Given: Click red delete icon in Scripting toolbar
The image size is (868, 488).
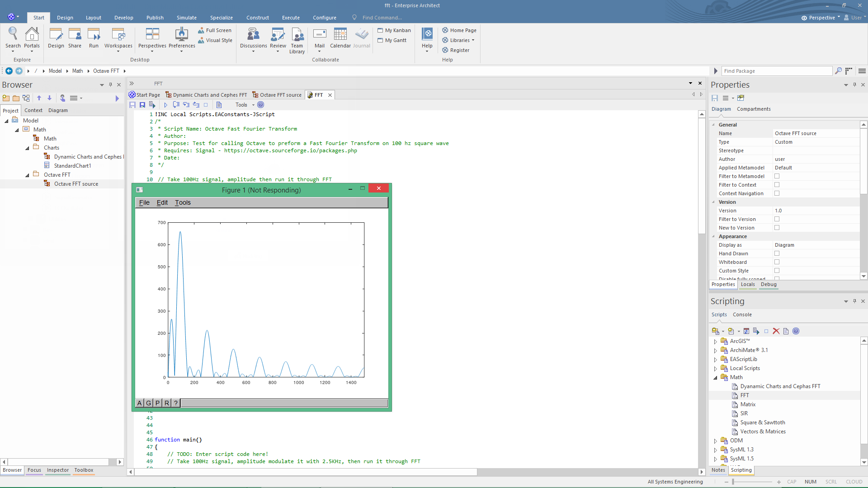Looking at the screenshot, I should coord(776,331).
